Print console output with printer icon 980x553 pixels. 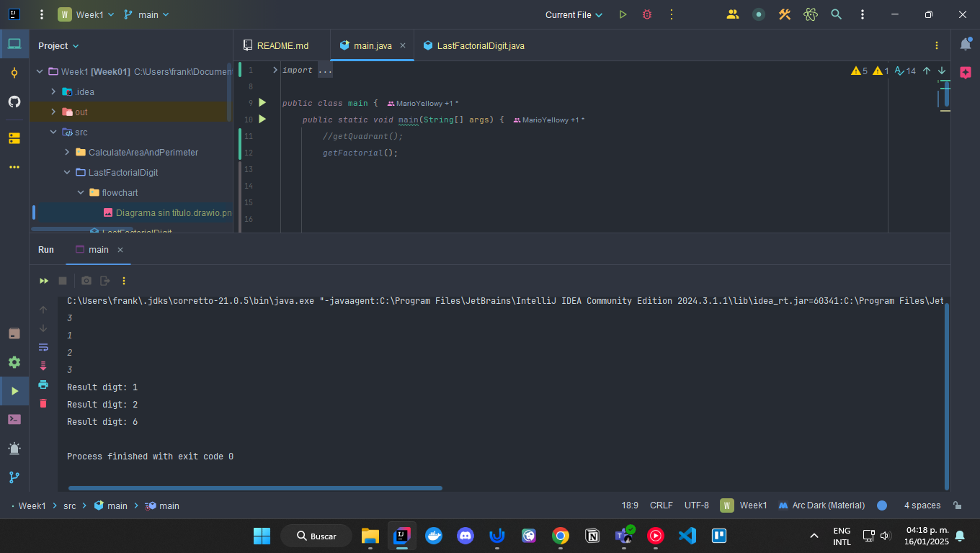point(43,385)
